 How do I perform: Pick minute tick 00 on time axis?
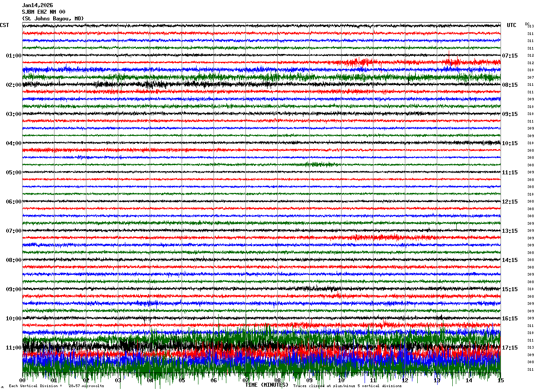click(23, 380)
